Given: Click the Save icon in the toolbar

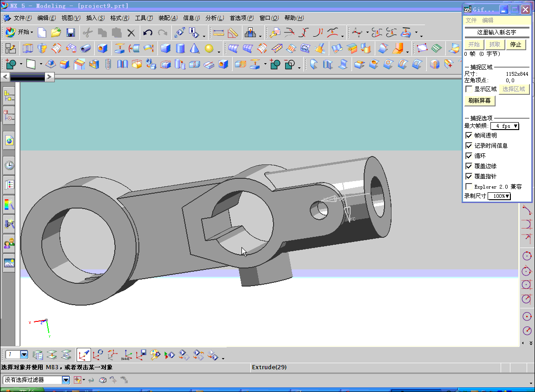Looking at the screenshot, I should pos(70,33).
